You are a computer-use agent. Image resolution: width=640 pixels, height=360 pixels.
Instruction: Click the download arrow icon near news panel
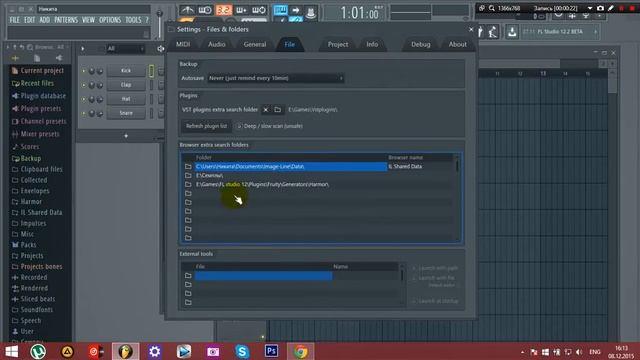512,32
